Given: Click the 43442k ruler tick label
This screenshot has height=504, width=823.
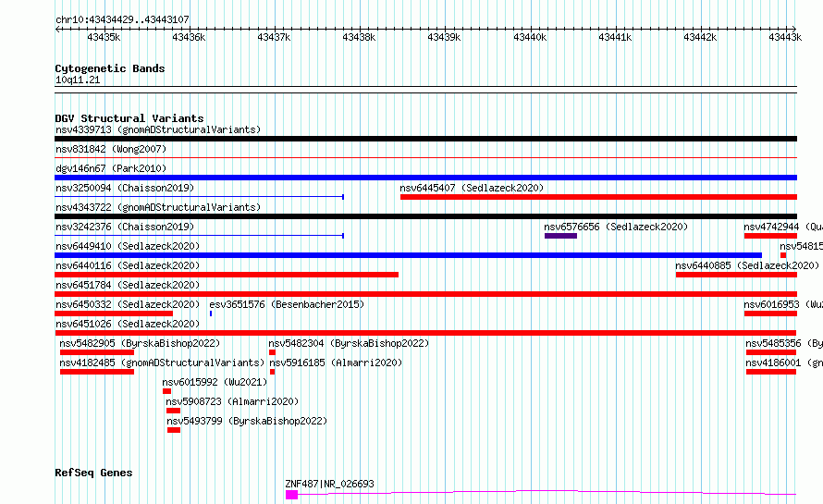Looking at the screenshot, I should [x=700, y=37].
